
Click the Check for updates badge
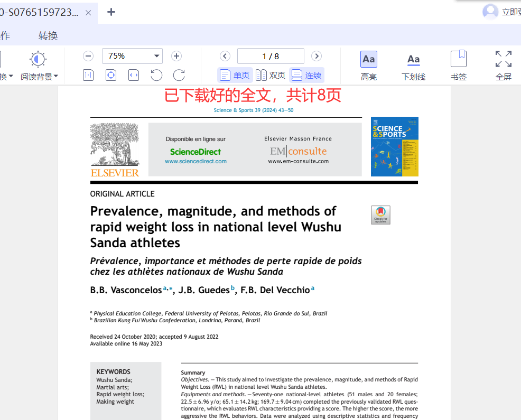click(381, 214)
